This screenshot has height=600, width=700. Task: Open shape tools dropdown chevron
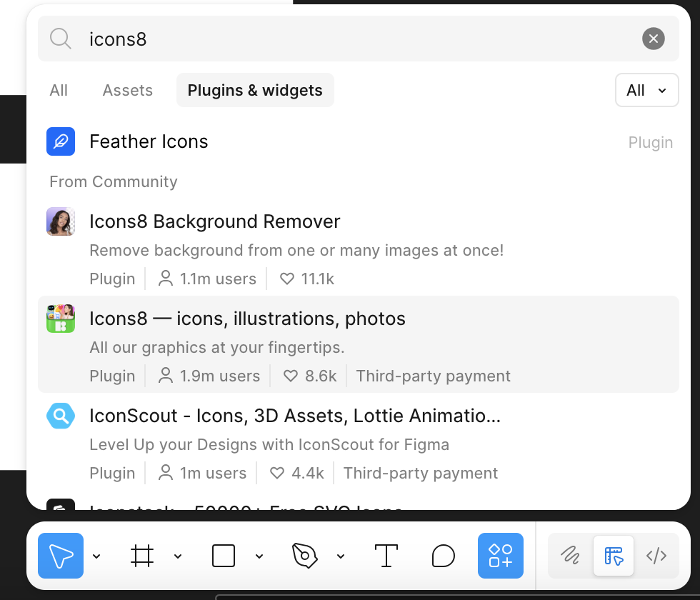tap(259, 556)
